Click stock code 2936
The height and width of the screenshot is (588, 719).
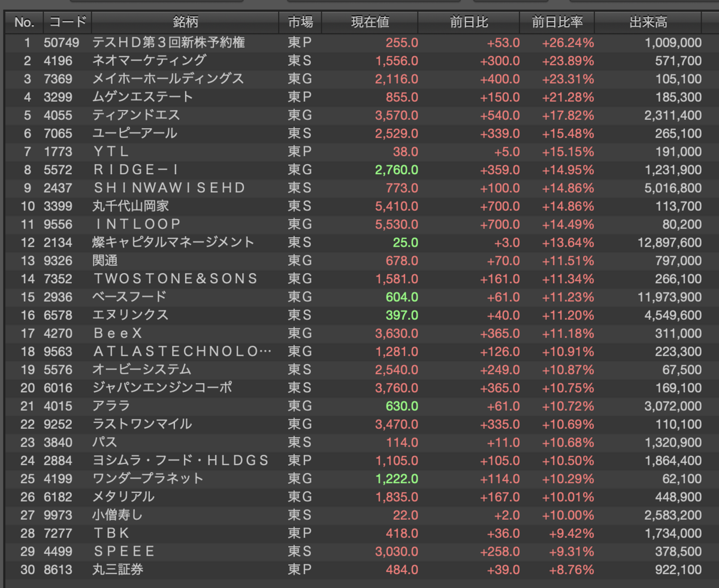pos(58,297)
